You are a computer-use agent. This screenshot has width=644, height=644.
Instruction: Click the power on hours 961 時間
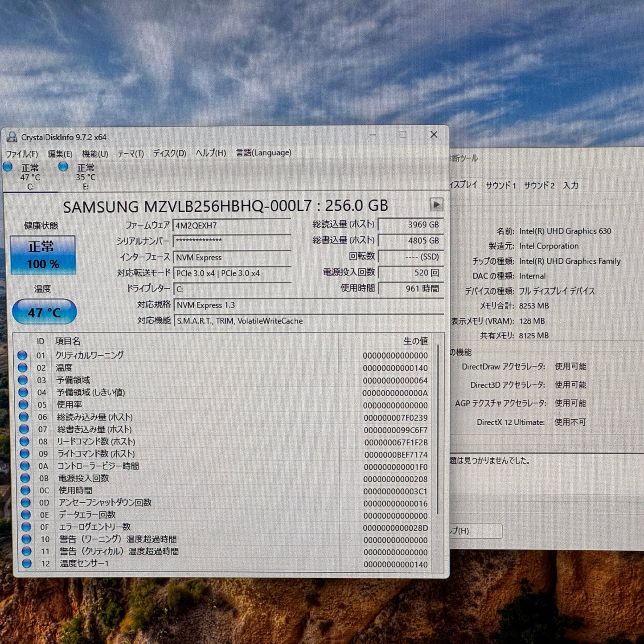coord(410,288)
